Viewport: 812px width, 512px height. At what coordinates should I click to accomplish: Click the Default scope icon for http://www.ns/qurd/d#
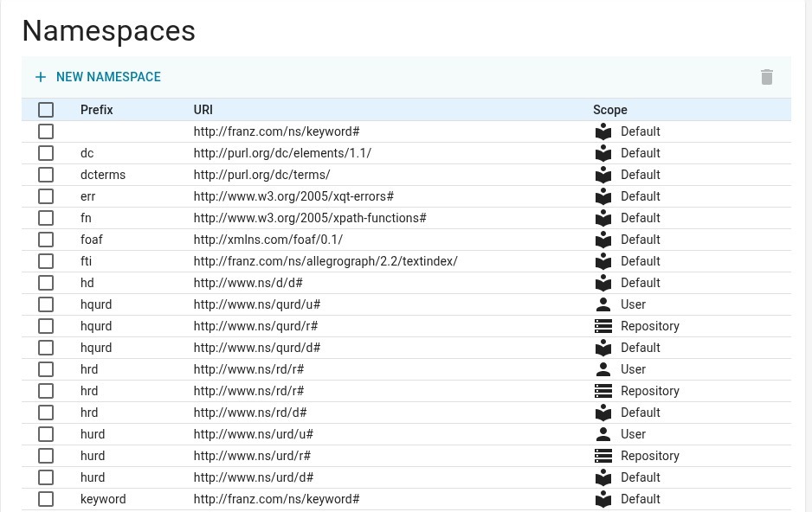pos(603,348)
